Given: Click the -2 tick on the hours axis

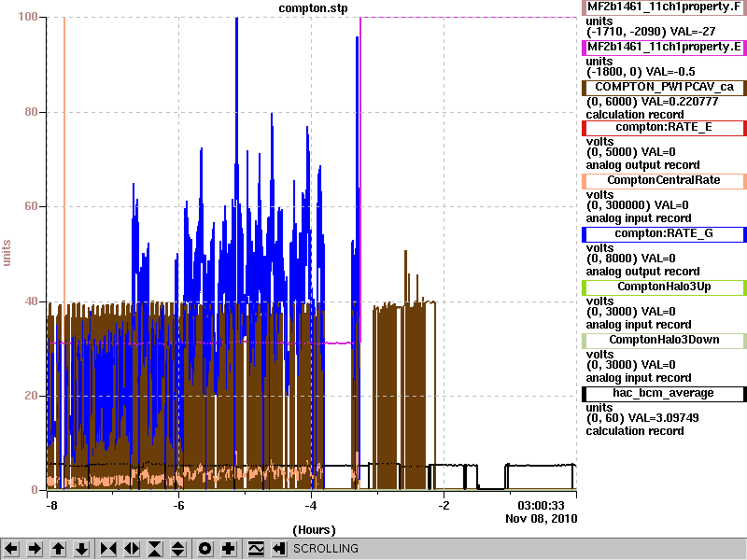Looking at the screenshot, I should click(x=444, y=505).
